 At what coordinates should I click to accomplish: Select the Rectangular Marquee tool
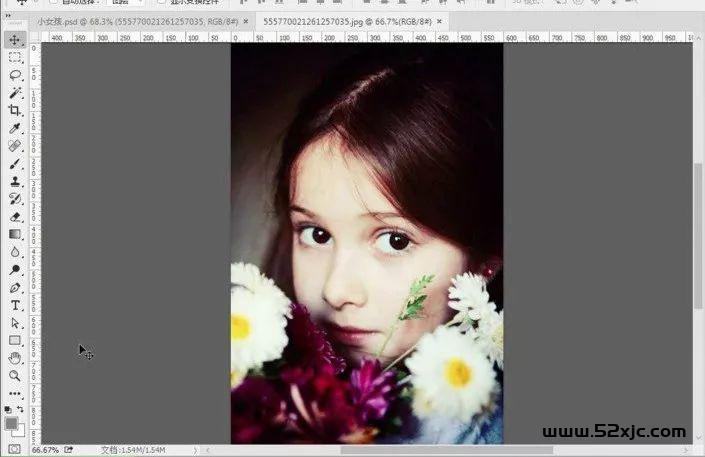coord(15,58)
